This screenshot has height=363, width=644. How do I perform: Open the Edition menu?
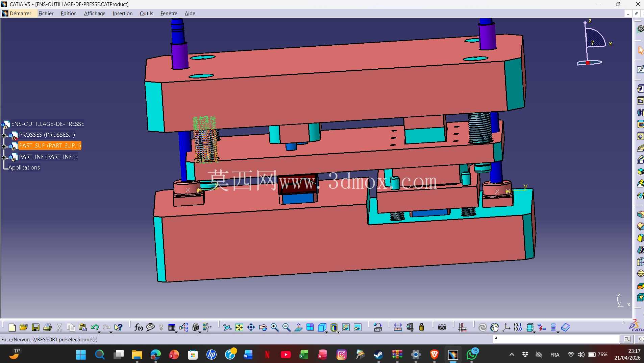(x=69, y=14)
